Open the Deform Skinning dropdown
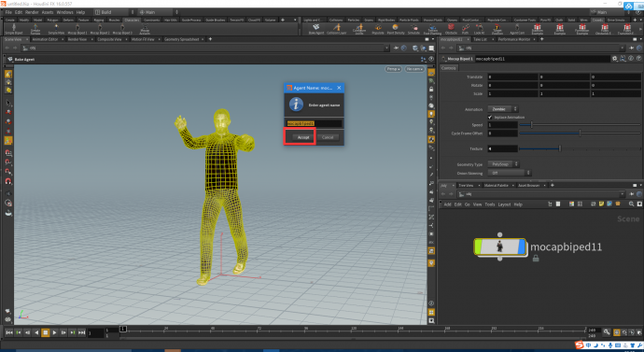Viewport: 644px width, 352px height. pyautogui.click(x=510, y=174)
